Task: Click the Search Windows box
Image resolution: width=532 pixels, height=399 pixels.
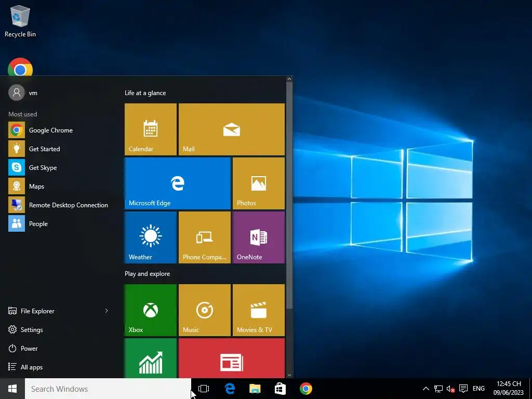Action: tap(108, 389)
